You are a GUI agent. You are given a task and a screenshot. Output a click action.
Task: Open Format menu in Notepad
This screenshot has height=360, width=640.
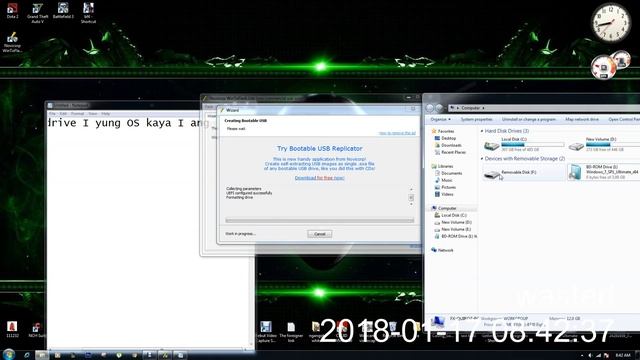77,113
